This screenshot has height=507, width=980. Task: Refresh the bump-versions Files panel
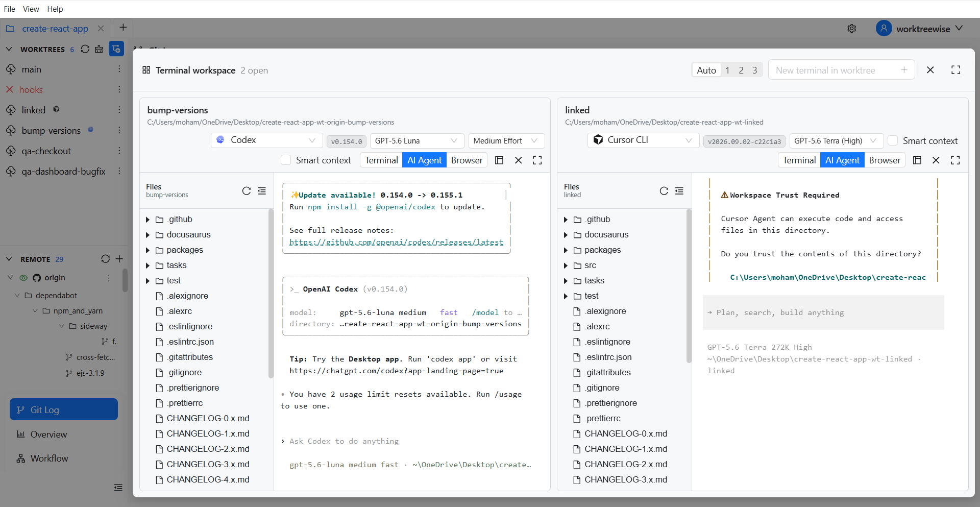(x=247, y=190)
